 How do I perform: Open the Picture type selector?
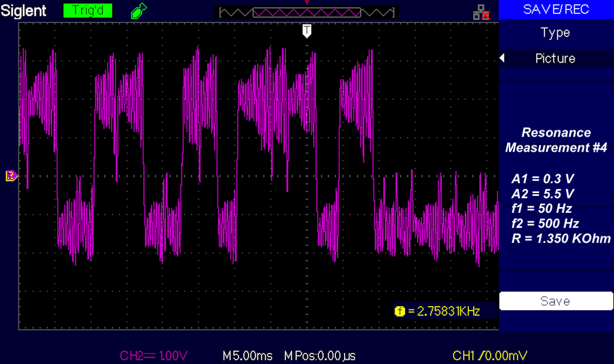(x=556, y=58)
